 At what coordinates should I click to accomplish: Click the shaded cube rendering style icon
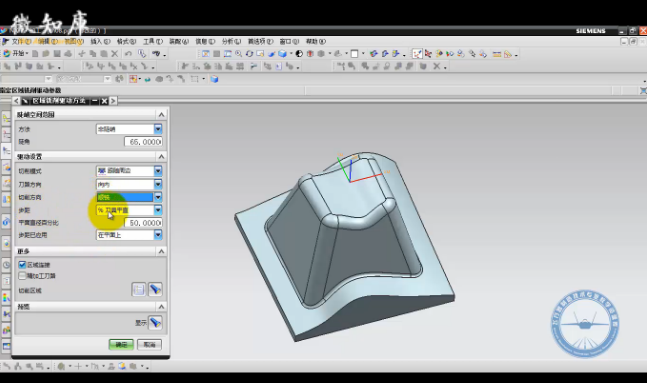click(x=282, y=54)
